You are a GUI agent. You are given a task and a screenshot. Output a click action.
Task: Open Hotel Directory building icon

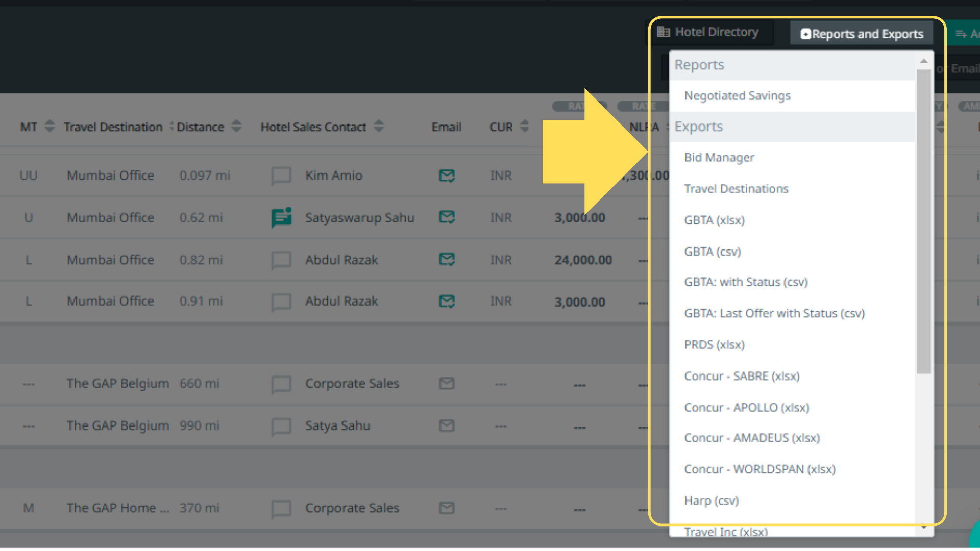point(664,32)
